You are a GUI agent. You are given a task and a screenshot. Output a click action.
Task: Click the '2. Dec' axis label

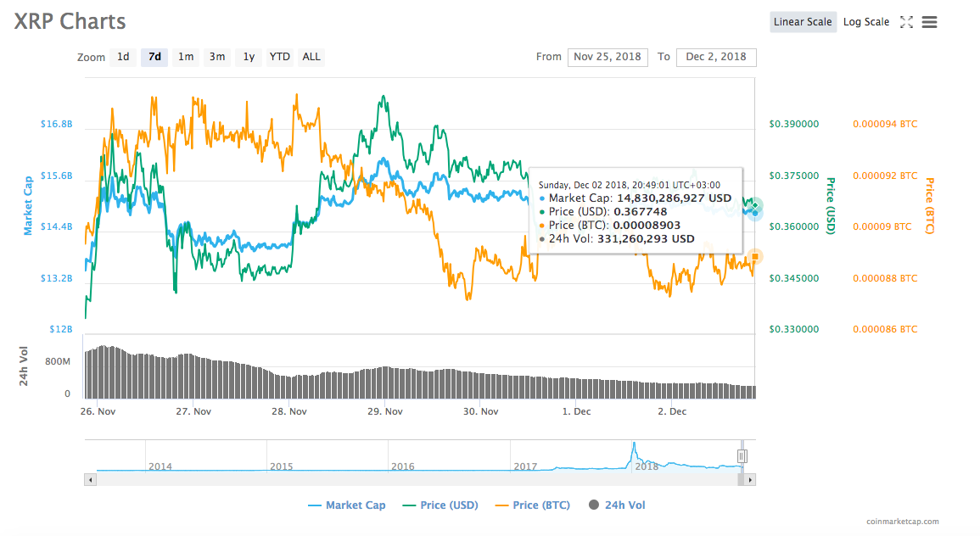(x=672, y=411)
